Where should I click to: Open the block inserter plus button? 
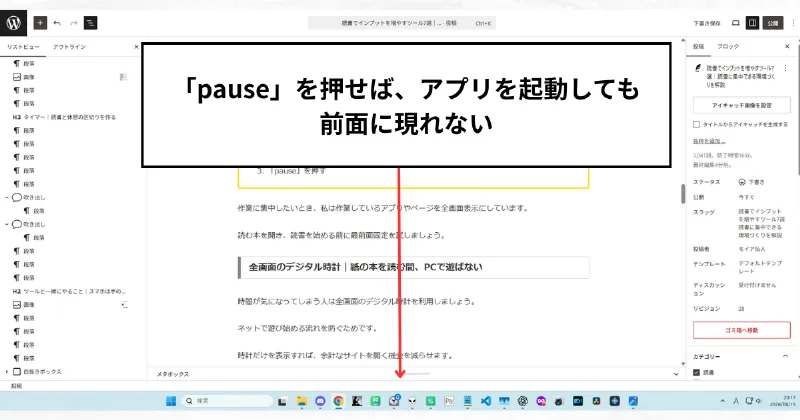40,23
